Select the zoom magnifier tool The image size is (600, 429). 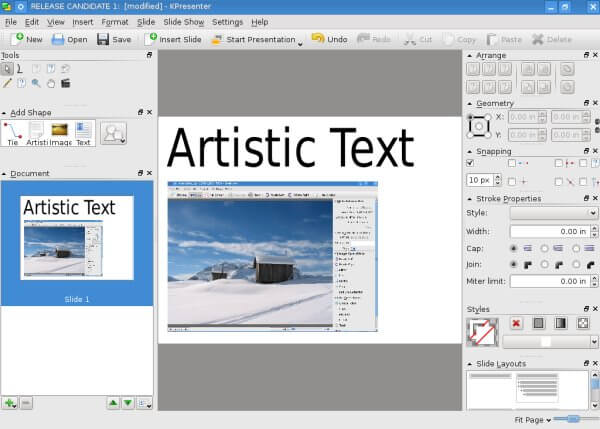pyautogui.click(x=37, y=83)
